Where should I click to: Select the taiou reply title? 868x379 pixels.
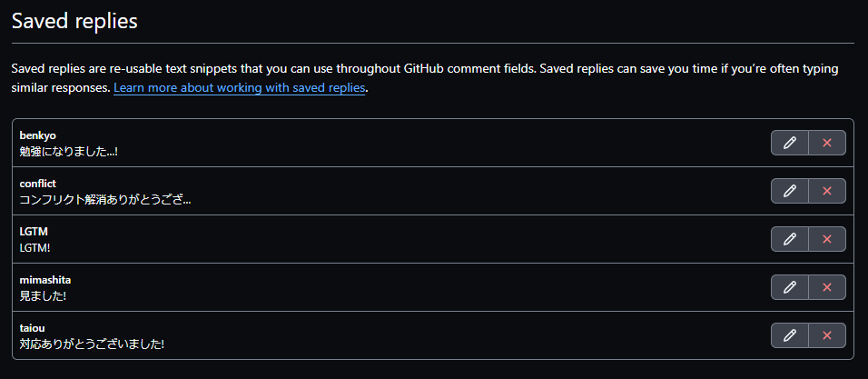32,328
